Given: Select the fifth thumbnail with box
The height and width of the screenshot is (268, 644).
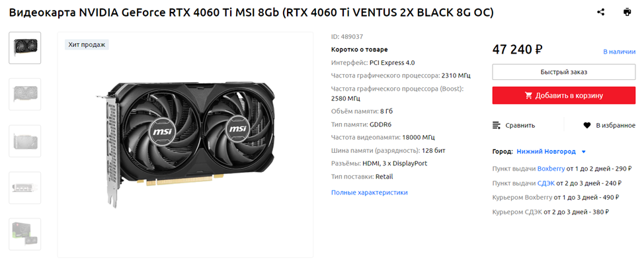Looking at the screenshot, I should [x=25, y=234].
